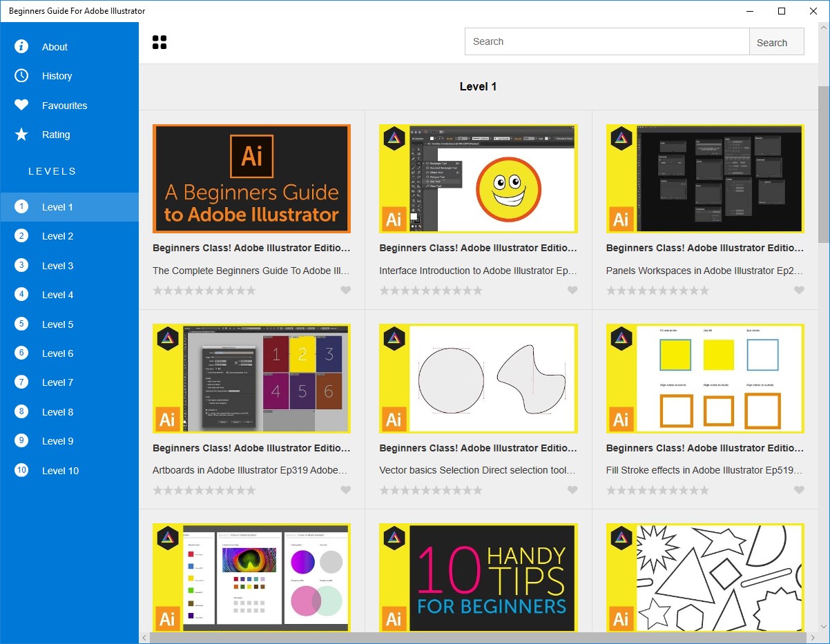Image resolution: width=830 pixels, height=644 pixels.
Task: Favourite the Complete Beginners Guide video
Action: (x=346, y=291)
